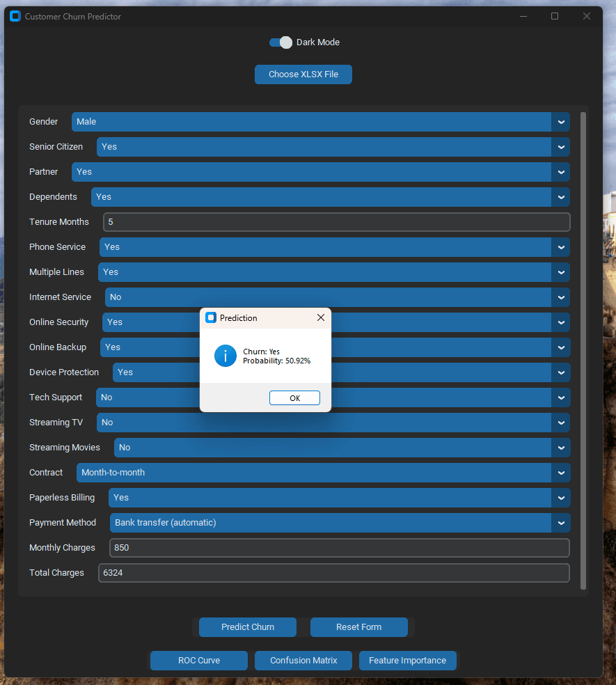Maximize the Customer Churn Predictor window
Image resolution: width=616 pixels, height=685 pixels.
tap(555, 16)
